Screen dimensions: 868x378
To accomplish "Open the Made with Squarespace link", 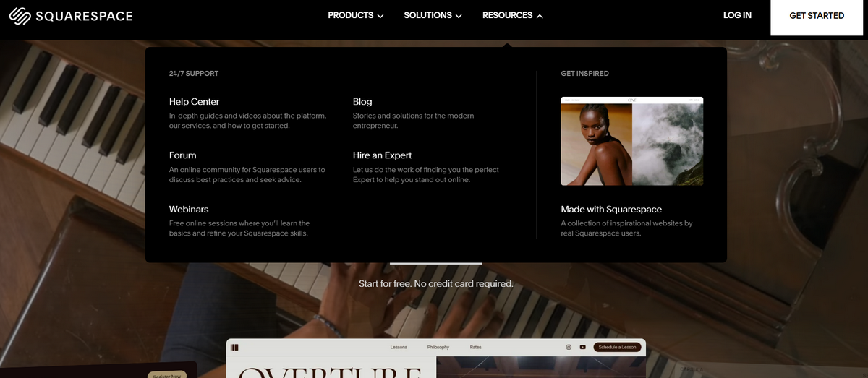I will 611,210.
